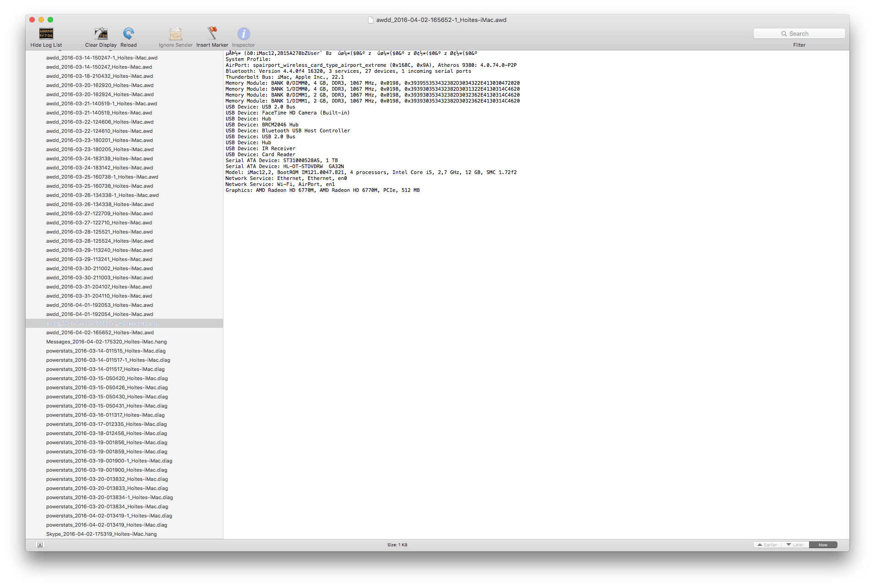Click the small icon button in bottom-left status bar

(x=40, y=545)
